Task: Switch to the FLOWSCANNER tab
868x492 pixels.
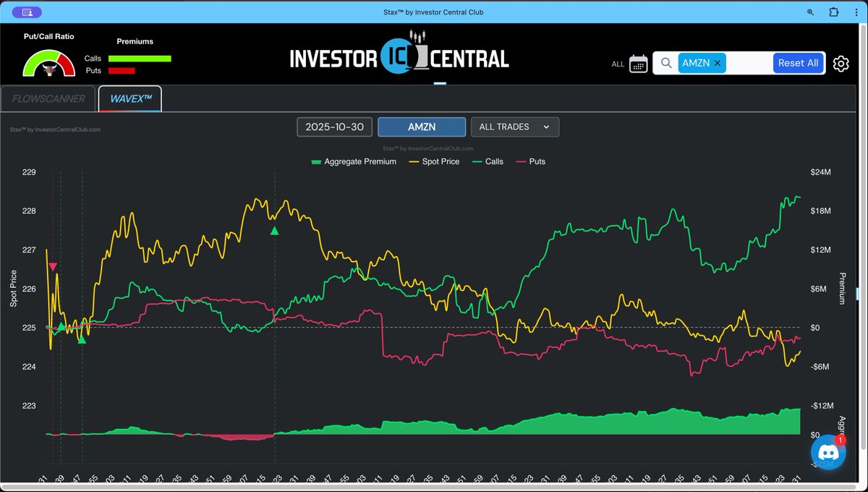Action: pyautogui.click(x=48, y=98)
